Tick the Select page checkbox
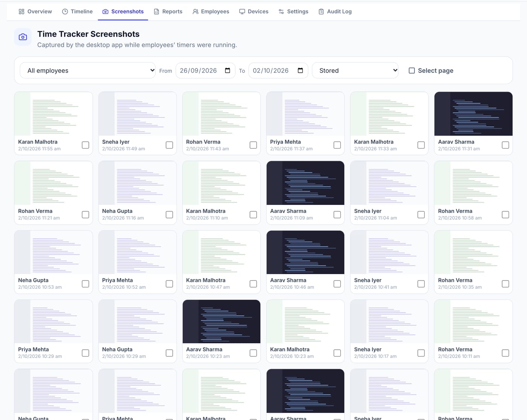The image size is (527, 420). tap(412, 70)
